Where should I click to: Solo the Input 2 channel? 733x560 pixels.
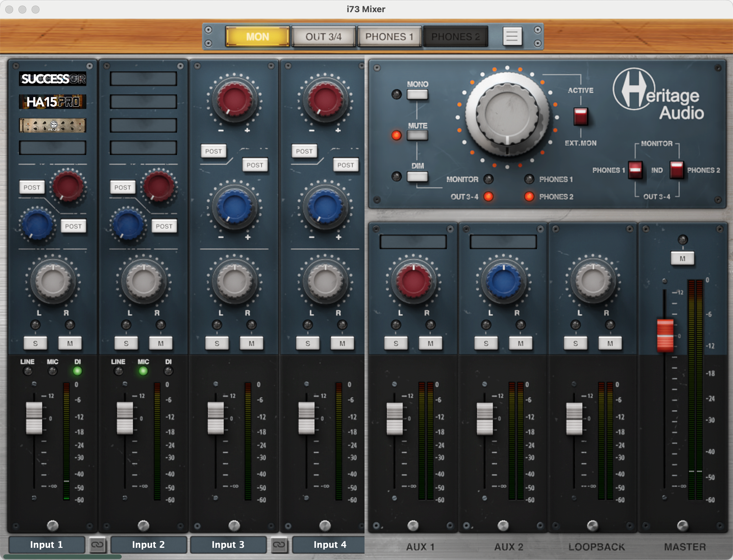point(126,343)
